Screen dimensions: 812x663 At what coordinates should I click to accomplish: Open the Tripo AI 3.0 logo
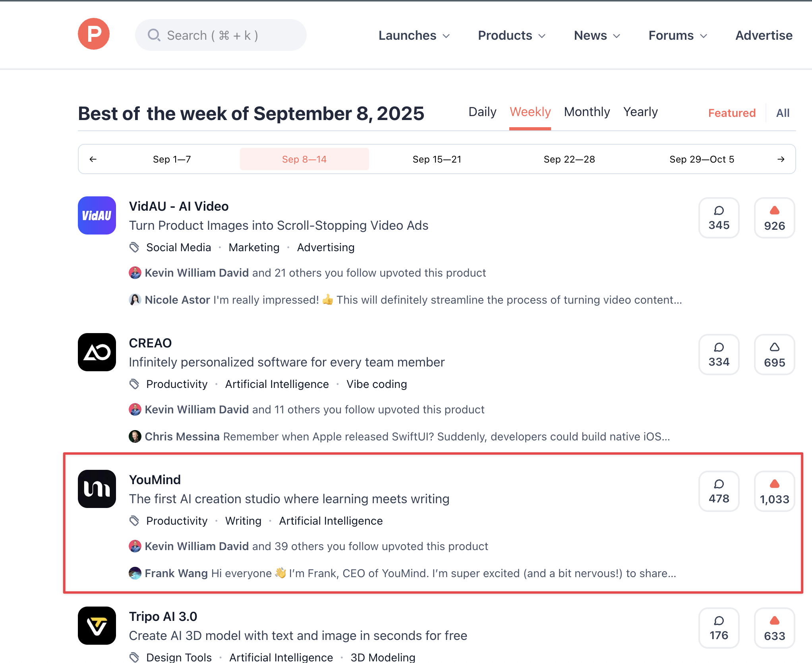click(x=97, y=626)
